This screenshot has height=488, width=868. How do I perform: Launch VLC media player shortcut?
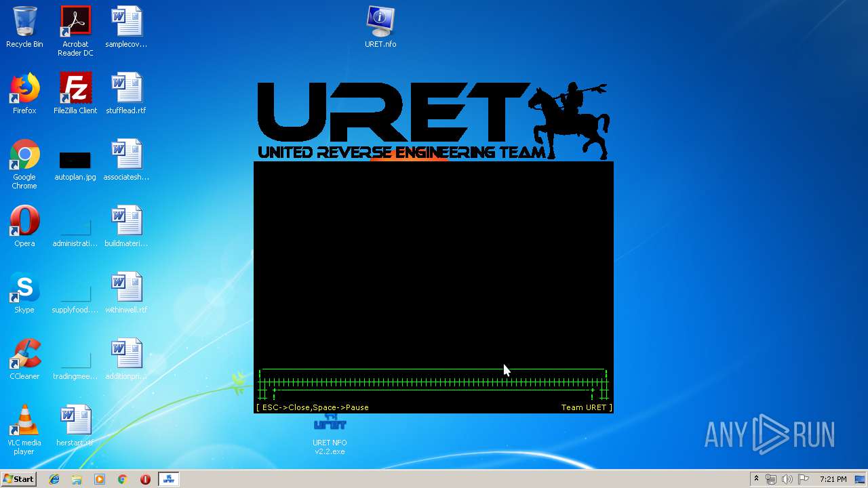(24, 430)
